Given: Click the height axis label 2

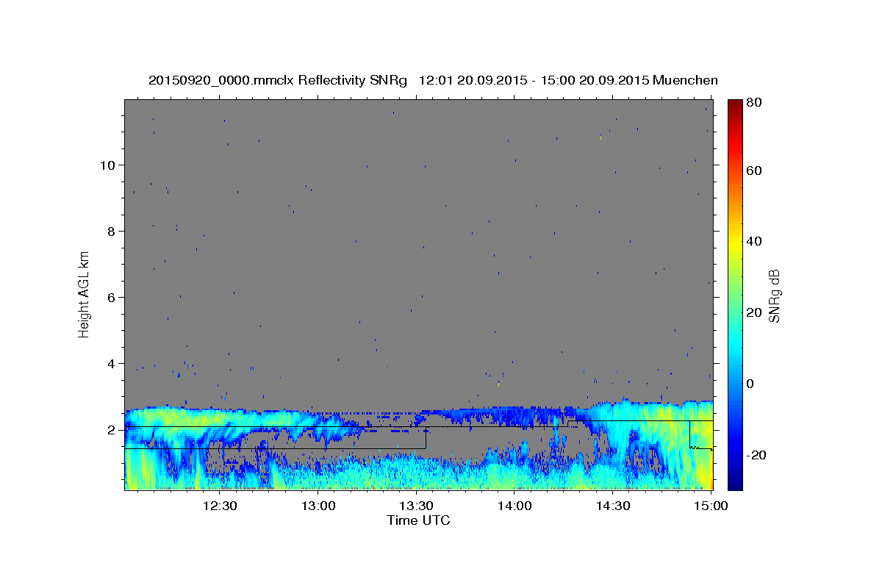Looking at the screenshot, I should 112,429.
